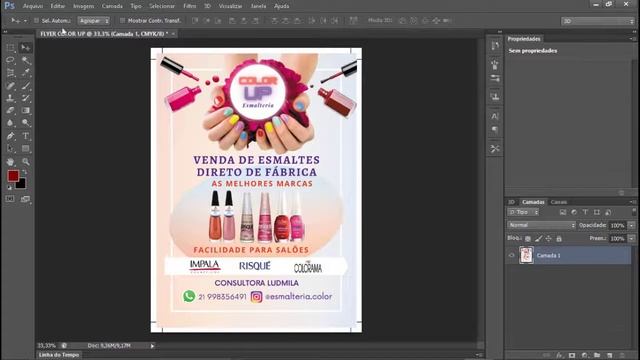Create a new layer group

597,356
